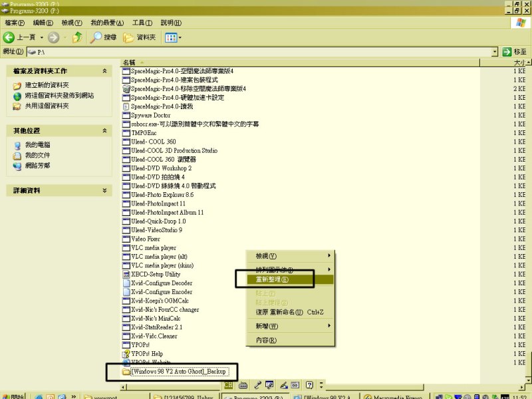
Task: Open the 檢視(V) menu in the menu bar
Action: coord(72,23)
